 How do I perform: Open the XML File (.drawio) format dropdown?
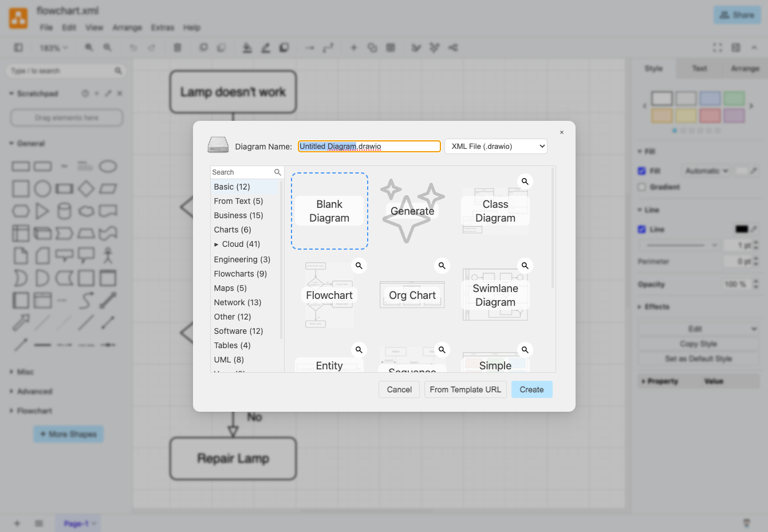496,147
